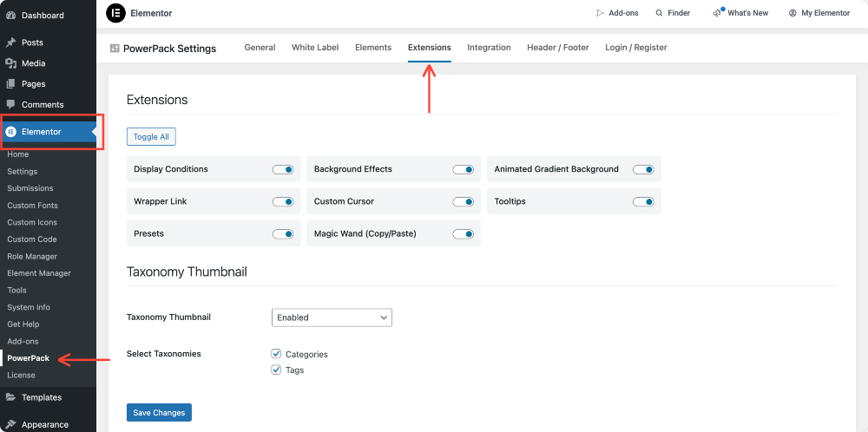Open the Finder link in top bar
868x432 pixels.
pyautogui.click(x=673, y=13)
